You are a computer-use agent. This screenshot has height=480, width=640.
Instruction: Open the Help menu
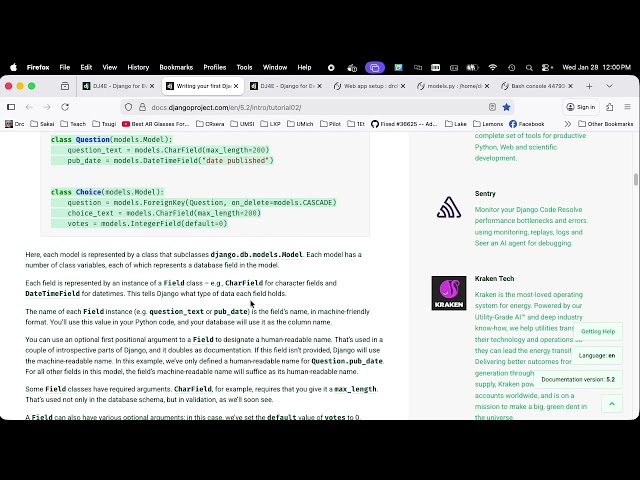(x=304, y=67)
